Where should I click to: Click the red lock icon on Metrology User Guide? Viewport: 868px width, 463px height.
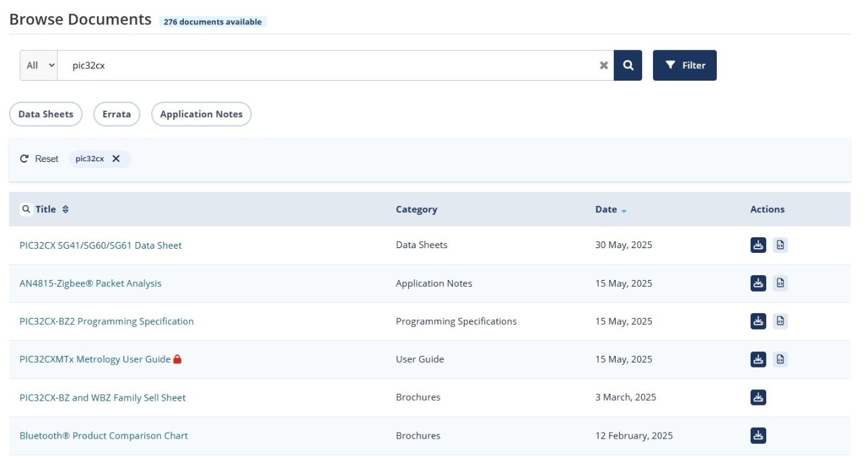click(x=178, y=359)
